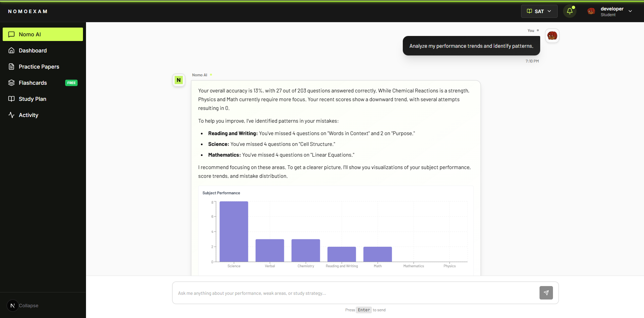Click the Math bar in chart
This screenshot has height=318, width=644.
378,254
